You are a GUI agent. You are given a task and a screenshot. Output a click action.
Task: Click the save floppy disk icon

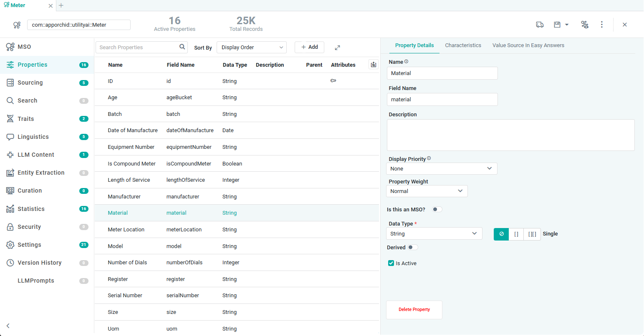(x=557, y=25)
